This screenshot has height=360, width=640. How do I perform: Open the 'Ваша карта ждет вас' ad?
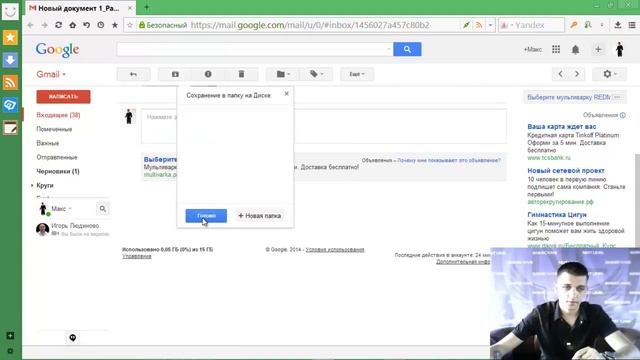tap(562, 127)
